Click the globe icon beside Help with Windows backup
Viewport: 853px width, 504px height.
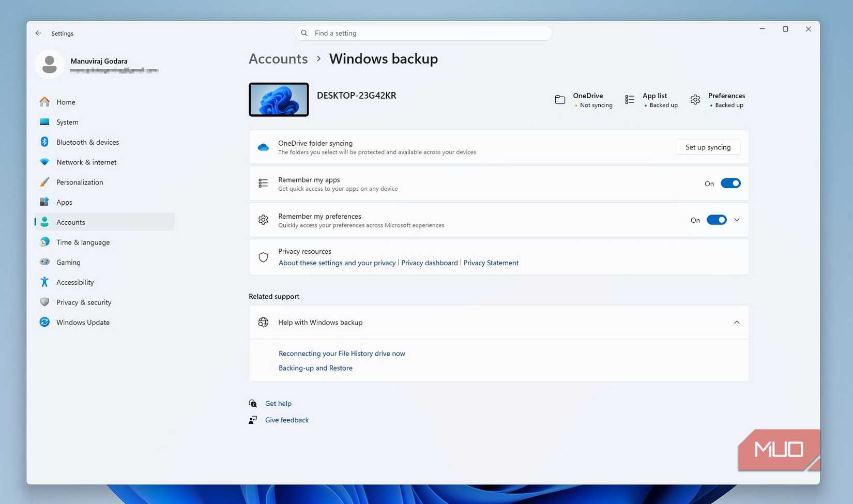[263, 323]
